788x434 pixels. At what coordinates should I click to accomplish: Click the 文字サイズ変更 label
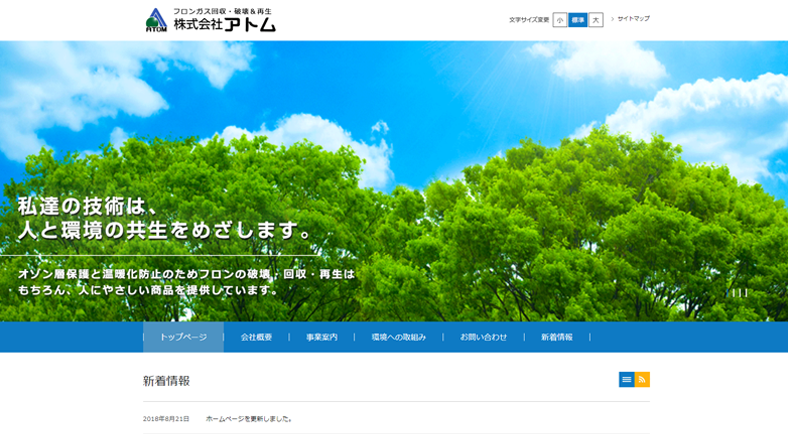pyautogui.click(x=529, y=20)
